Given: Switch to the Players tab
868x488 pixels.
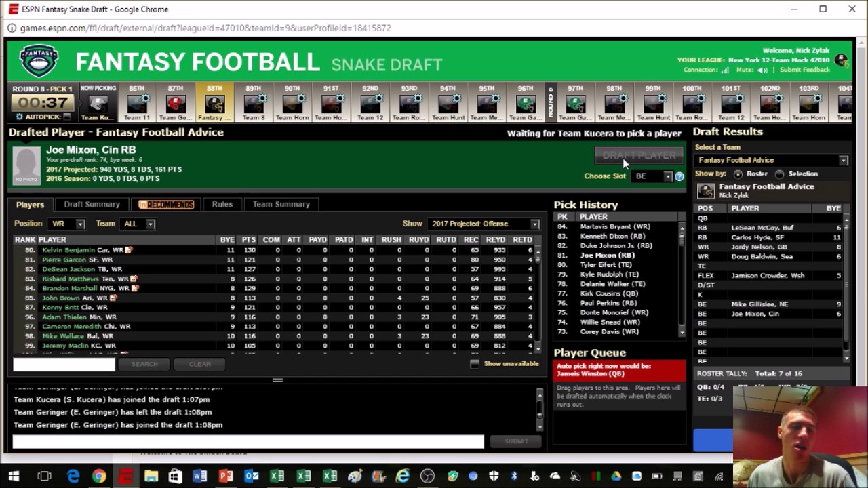Looking at the screenshot, I should (30, 205).
